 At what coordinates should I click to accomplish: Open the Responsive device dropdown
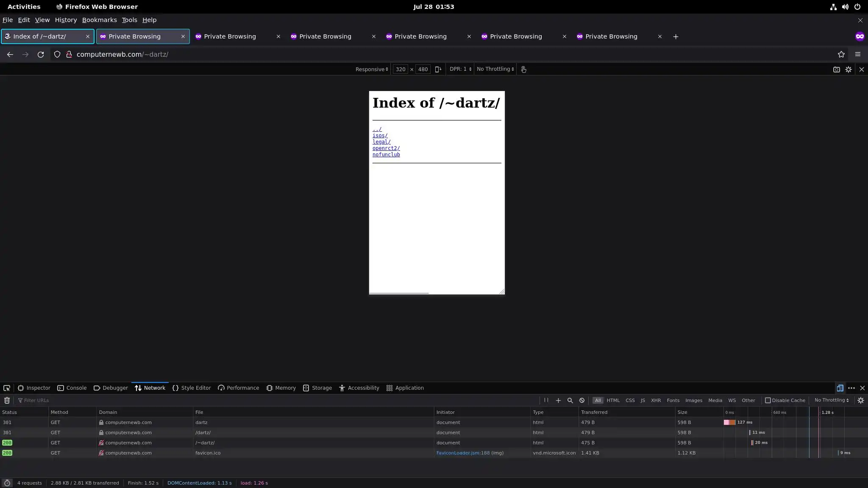pyautogui.click(x=371, y=69)
